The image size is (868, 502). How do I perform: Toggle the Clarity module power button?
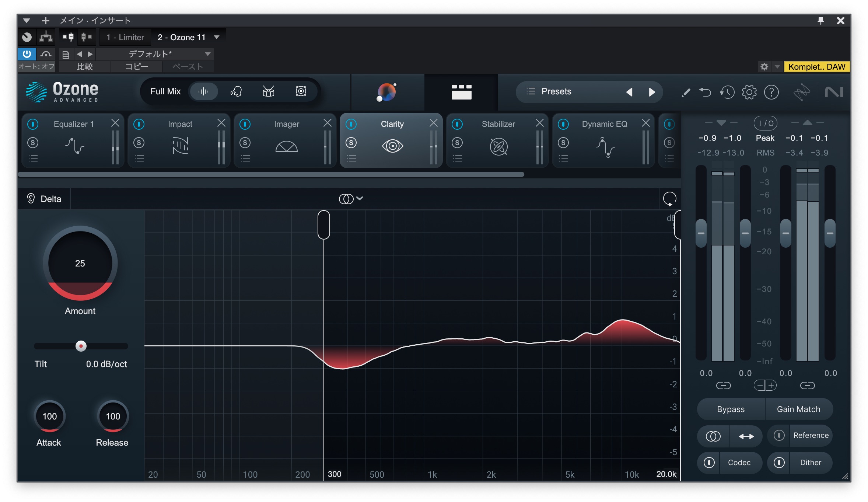(351, 124)
